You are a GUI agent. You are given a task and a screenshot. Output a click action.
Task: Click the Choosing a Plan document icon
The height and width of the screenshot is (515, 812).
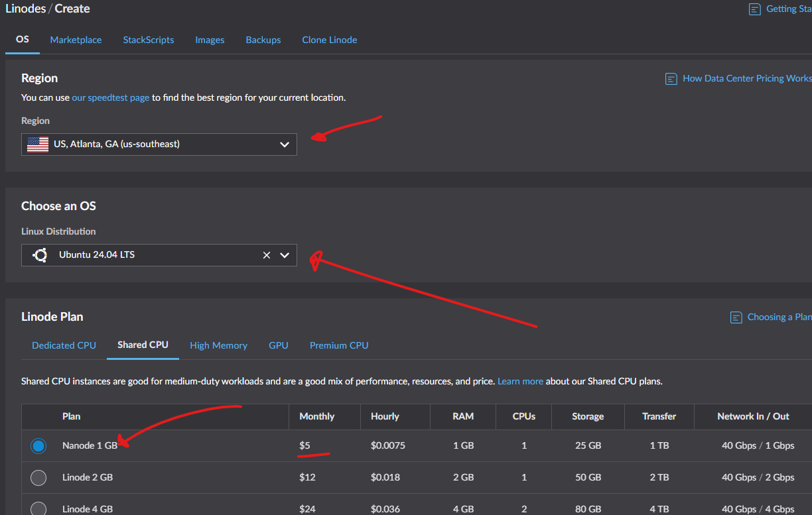click(736, 317)
